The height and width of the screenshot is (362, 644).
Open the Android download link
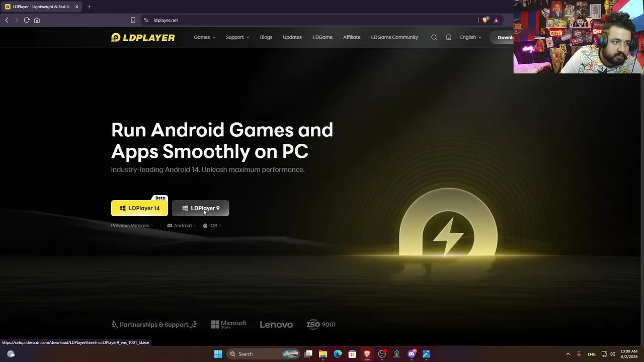pos(181,226)
